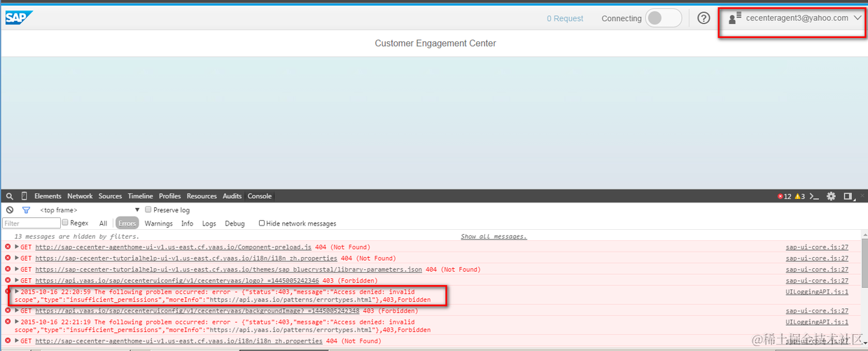Open Component-preload.js URL link
Viewport: 868px width, 351px height.
173,247
